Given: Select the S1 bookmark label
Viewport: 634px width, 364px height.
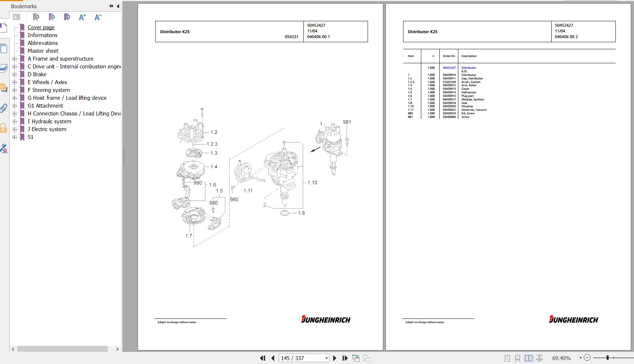Looking at the screenshot, I should 31,137.
